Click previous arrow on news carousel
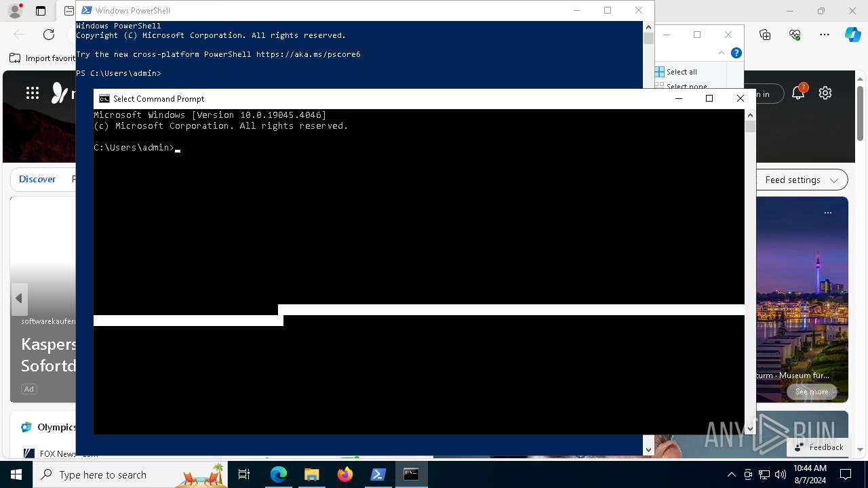Viewport: 868px width, 488px height. [x=19, y=298]
